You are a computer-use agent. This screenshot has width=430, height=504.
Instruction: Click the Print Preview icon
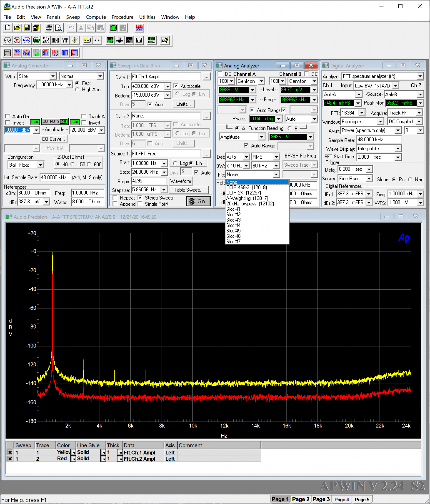pyautogui.click(x=59, y=28)
